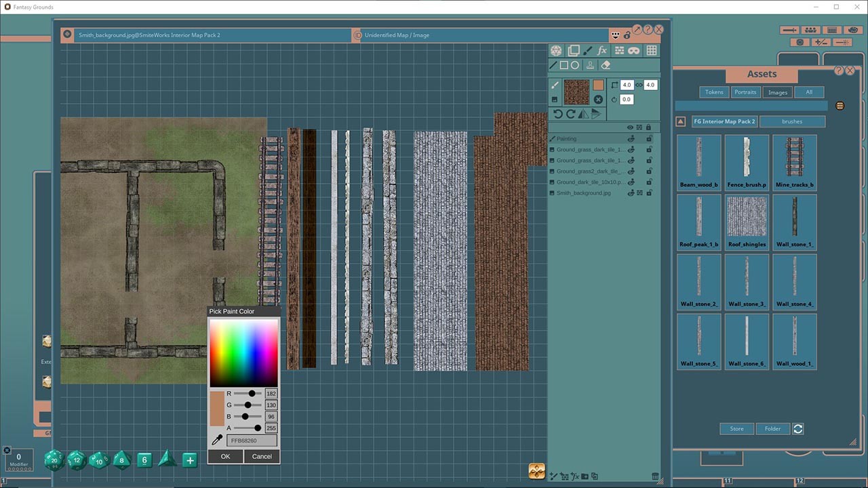Click the rotate brush counterclockwise icon

click(x=558, y=113)
